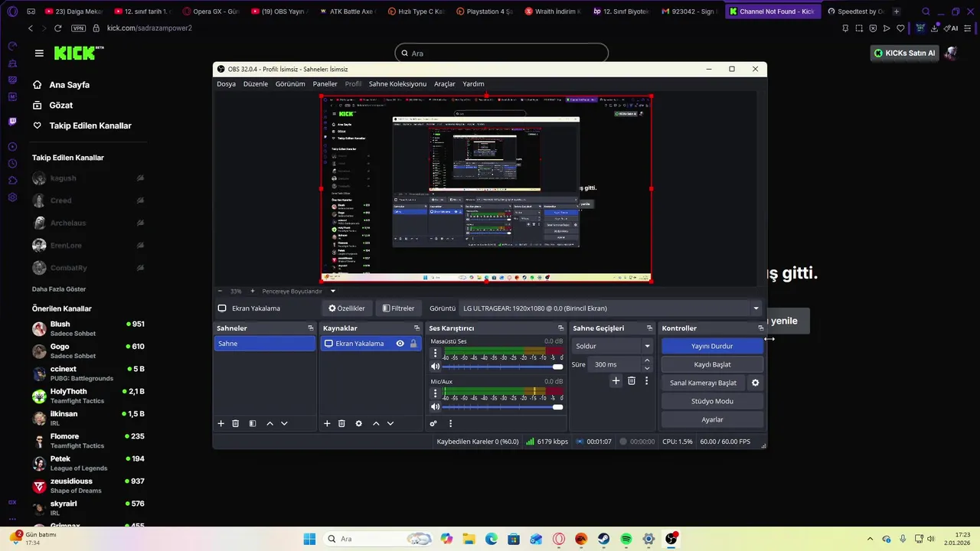Delete the selected scene with the trash icon
This screenshot has height=551, width=980.
[236, 423]
